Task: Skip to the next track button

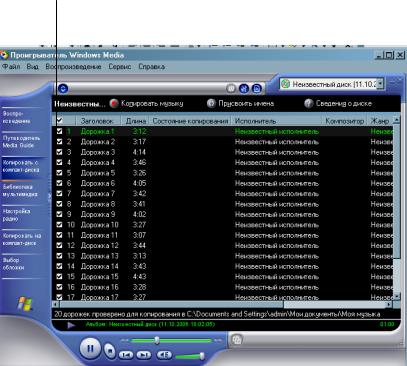Action: coord(144,355)
